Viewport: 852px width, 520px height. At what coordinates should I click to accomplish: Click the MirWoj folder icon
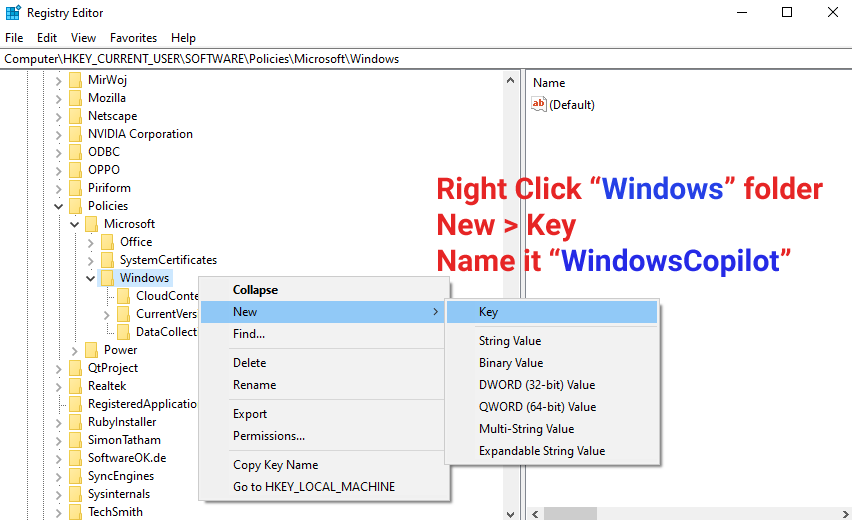point(76,80)
